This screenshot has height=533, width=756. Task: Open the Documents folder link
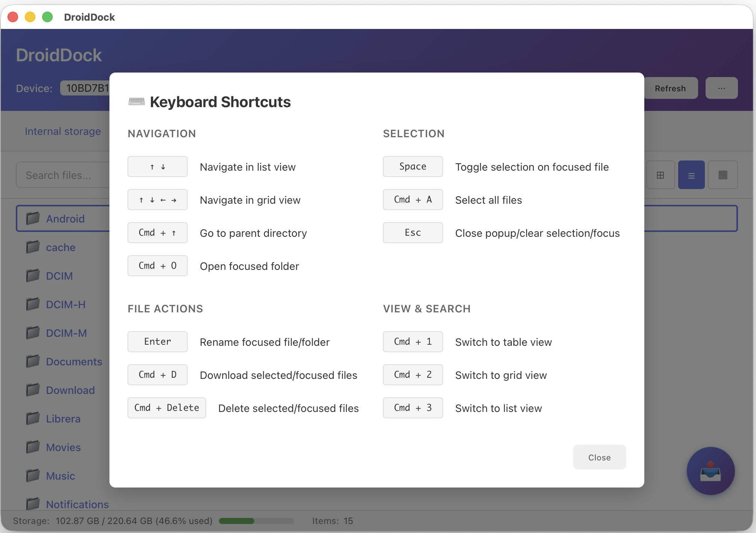coord(74,362)
